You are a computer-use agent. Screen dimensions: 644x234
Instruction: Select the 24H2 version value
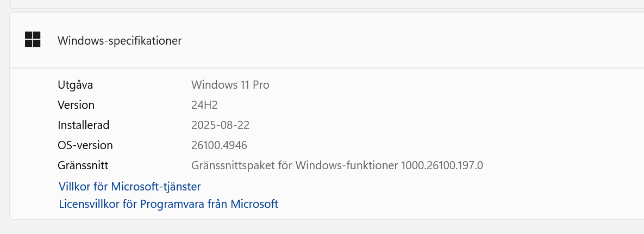[x=204, y=105]
